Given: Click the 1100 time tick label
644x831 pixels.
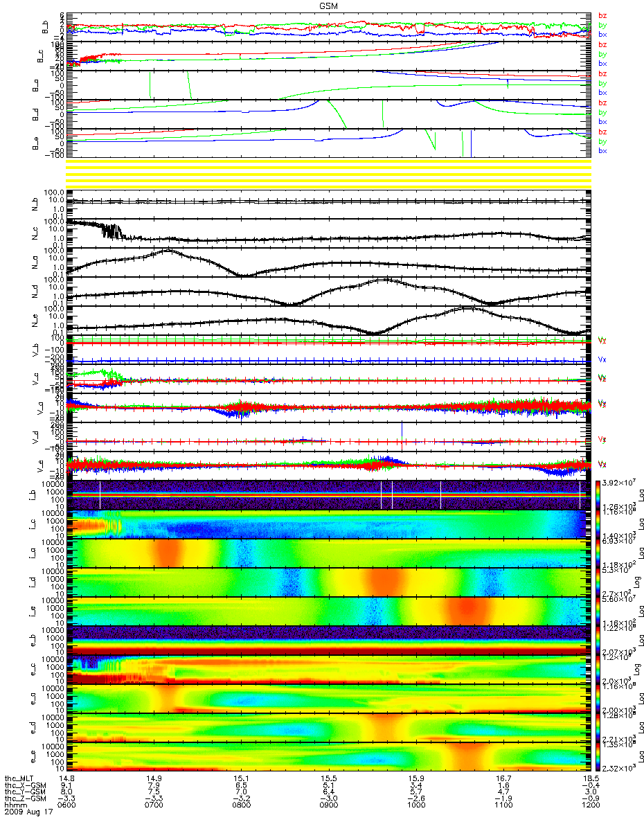Looking at the screenshot, I should click(x=503, y=805).
